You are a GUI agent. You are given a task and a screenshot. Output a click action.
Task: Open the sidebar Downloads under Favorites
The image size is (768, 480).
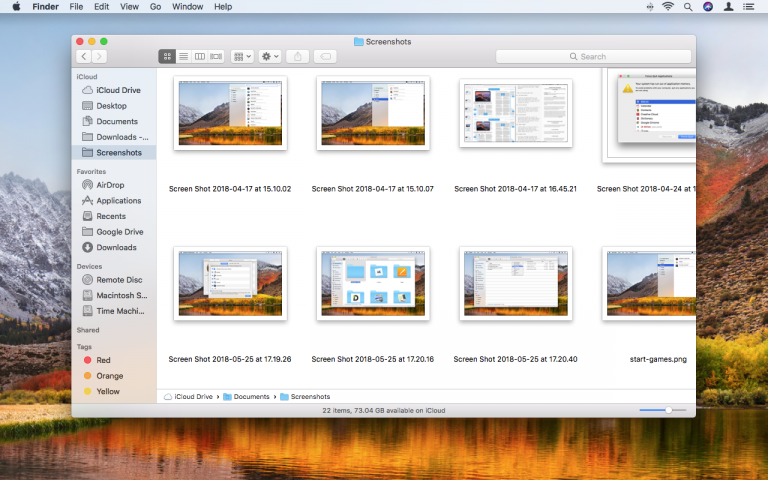tap(116, 247)
